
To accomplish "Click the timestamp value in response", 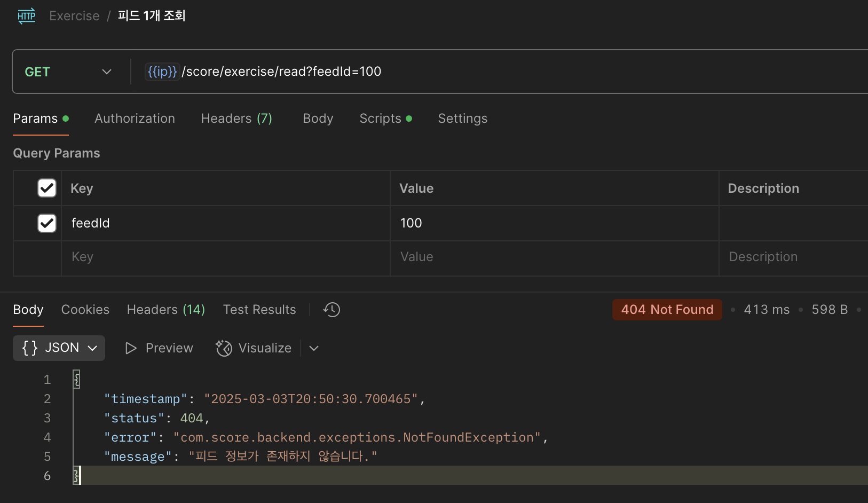I will point(311,399).
